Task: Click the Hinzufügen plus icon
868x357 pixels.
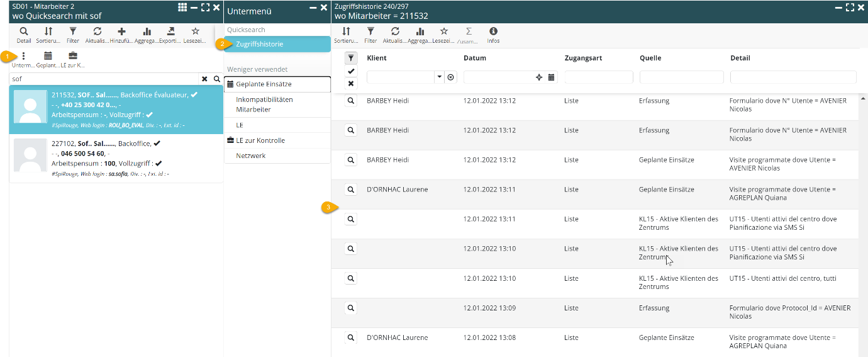Action: point(121,34)
